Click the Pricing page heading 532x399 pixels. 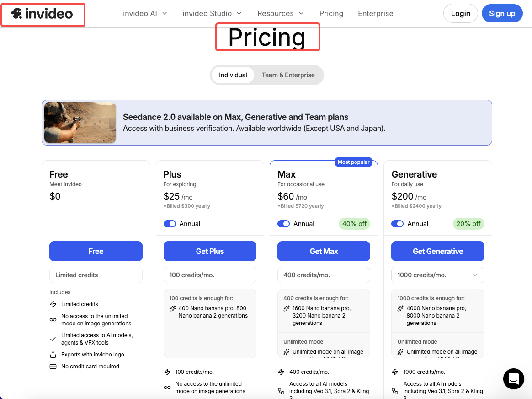(x=267, y=37)
